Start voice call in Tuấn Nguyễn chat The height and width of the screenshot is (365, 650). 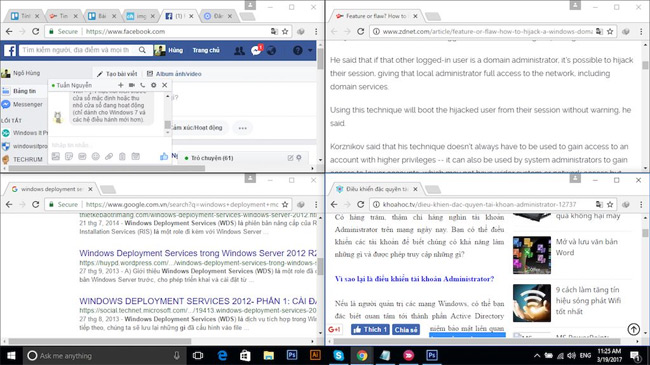[x=143, y=85]
